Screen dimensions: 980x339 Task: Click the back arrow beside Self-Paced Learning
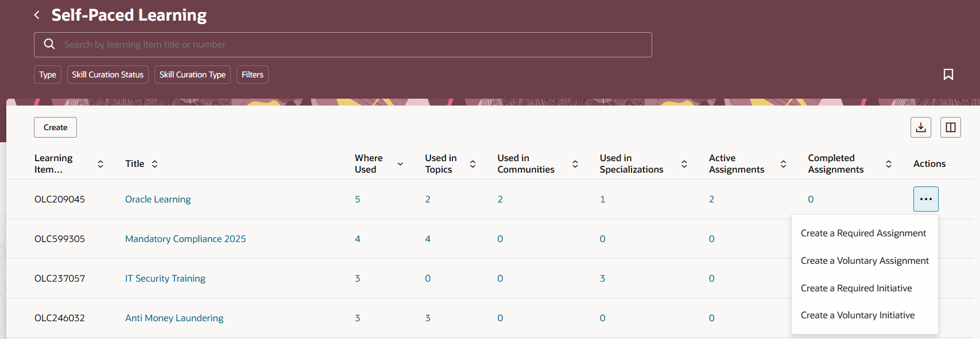point(37,15)
